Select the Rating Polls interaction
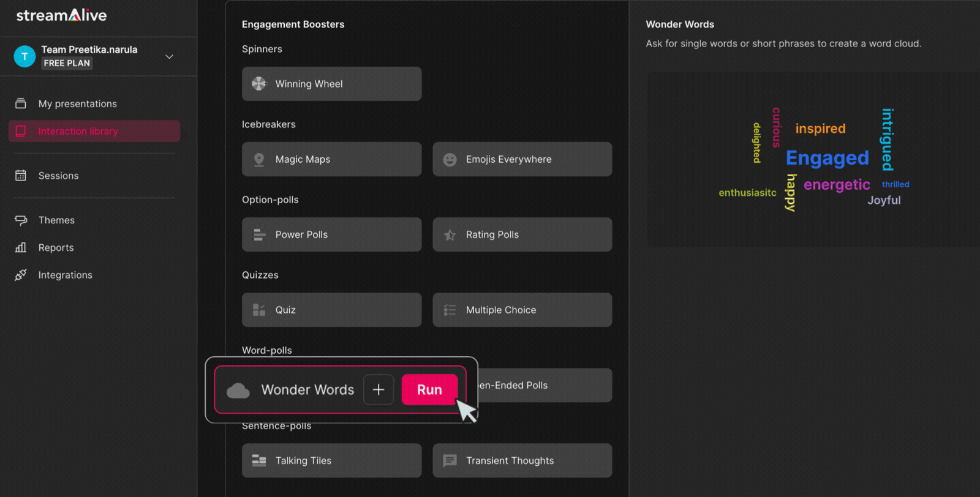 522,234
